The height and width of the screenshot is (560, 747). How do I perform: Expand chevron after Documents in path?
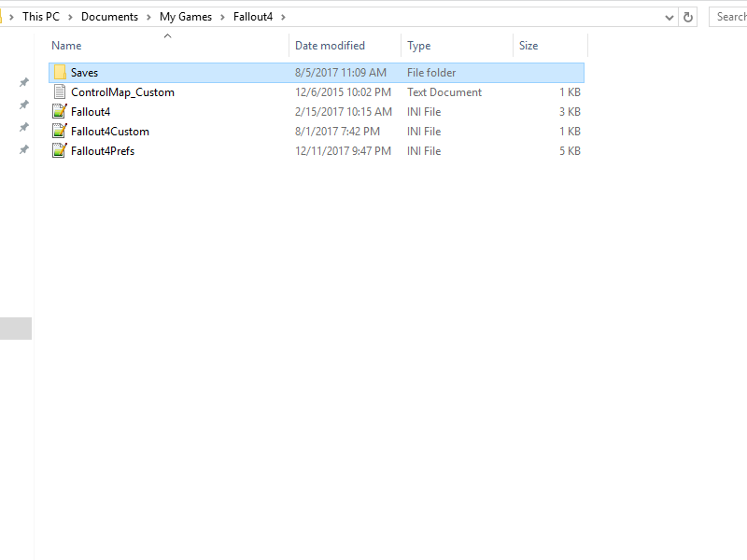[x=148, y=17]
